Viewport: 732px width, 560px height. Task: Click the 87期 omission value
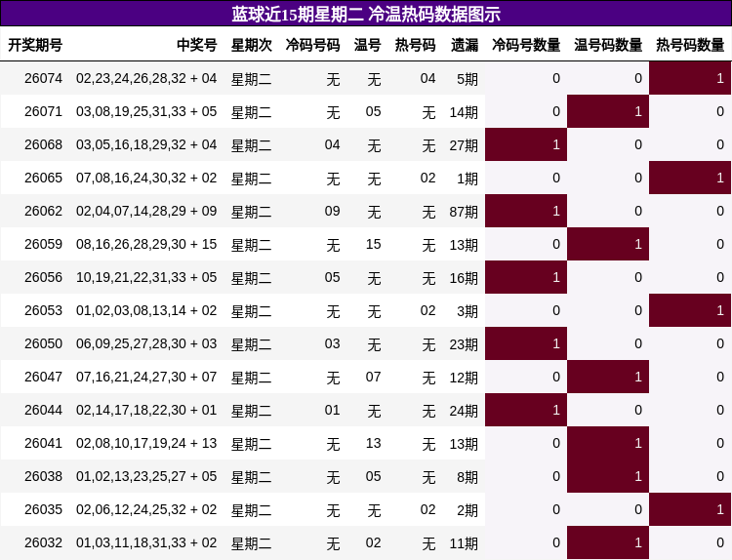click(464, 212)
